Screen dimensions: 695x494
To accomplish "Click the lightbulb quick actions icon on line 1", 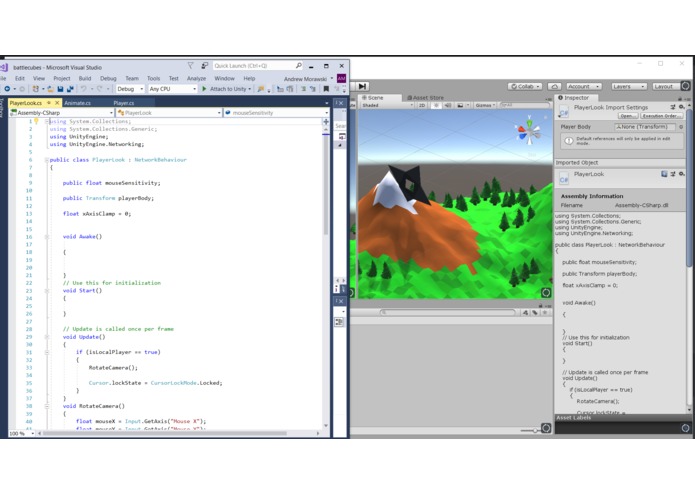I will point(37,121).
